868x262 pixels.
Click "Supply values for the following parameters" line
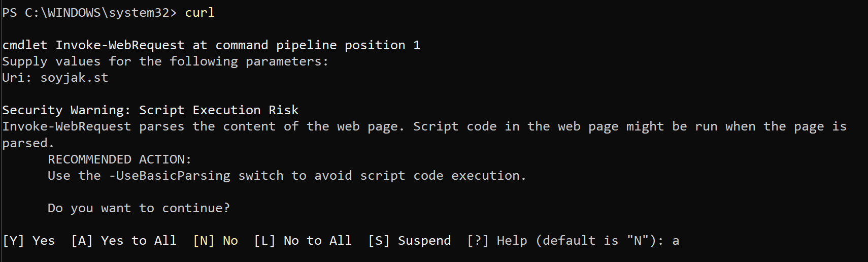coord(165,61)
